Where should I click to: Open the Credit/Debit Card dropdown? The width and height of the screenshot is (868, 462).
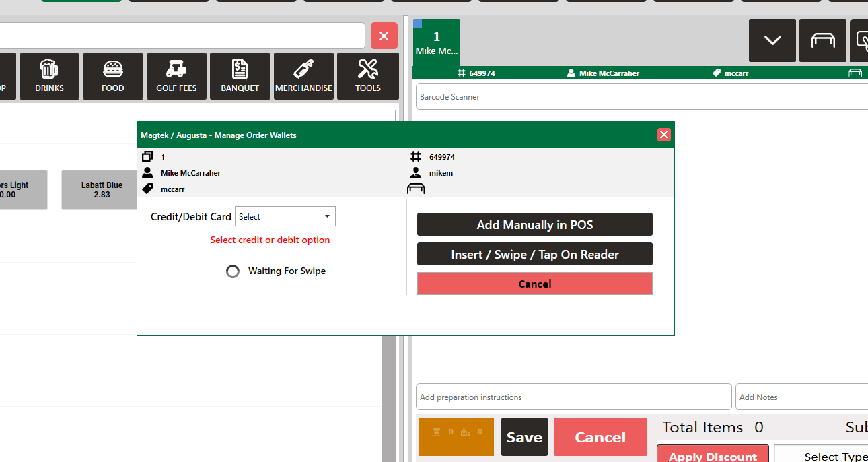tap(285, 216)
